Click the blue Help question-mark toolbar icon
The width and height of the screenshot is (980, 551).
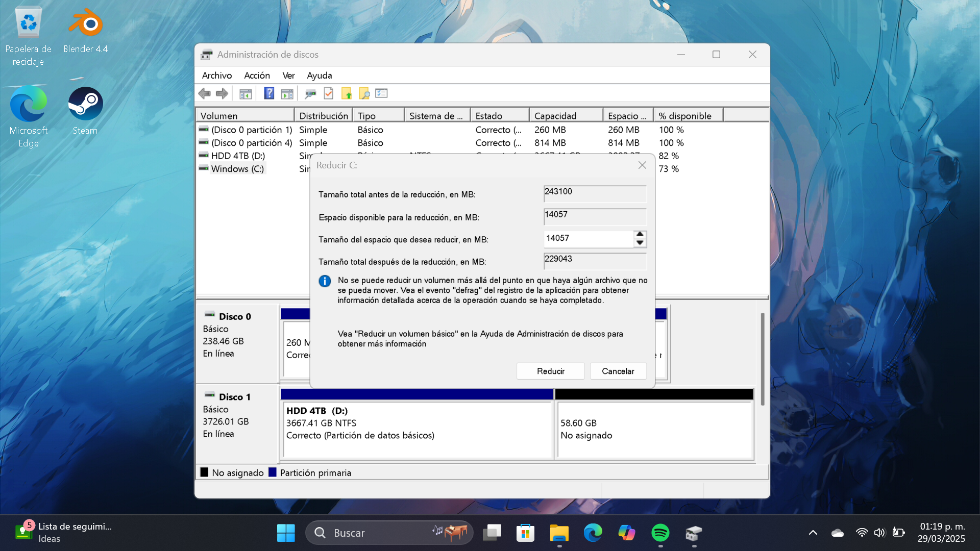269,93
